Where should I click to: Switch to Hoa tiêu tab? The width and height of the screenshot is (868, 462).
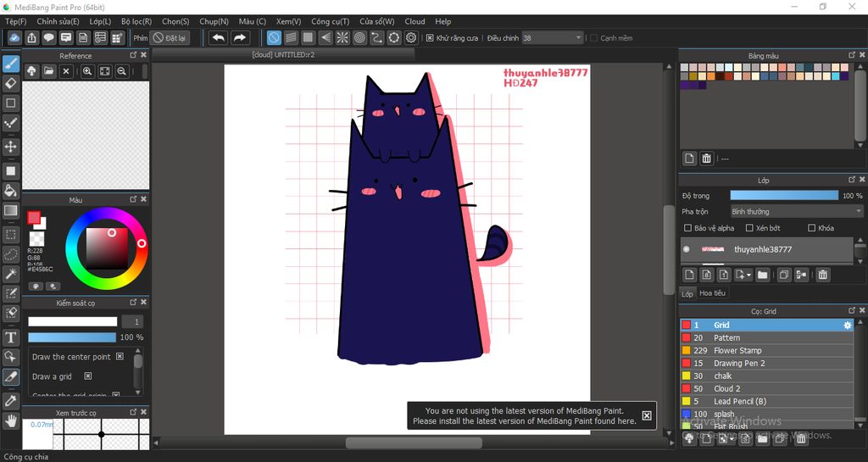point(712,293)
